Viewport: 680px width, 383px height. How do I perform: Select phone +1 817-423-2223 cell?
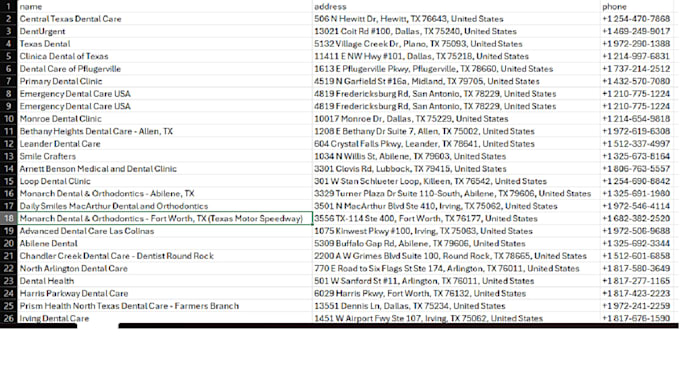640,293
